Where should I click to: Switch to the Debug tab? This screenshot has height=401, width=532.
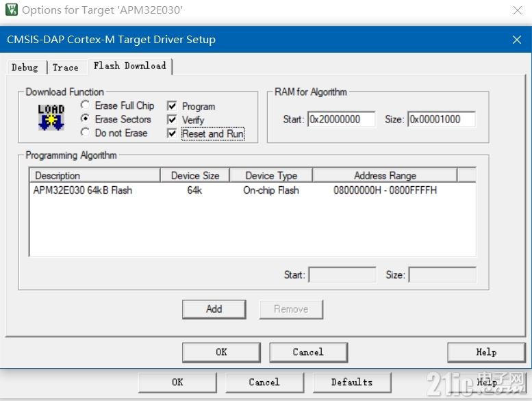pos(25,68)
